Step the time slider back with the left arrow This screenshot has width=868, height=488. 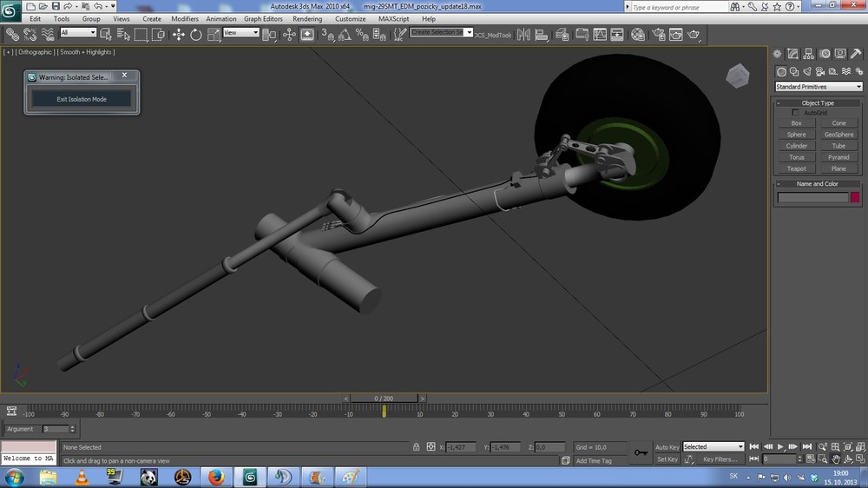tap(346, 399)
